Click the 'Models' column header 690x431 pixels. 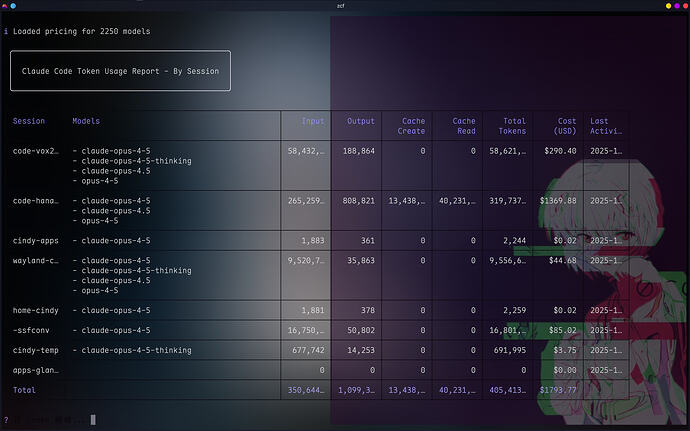[86, 121]
